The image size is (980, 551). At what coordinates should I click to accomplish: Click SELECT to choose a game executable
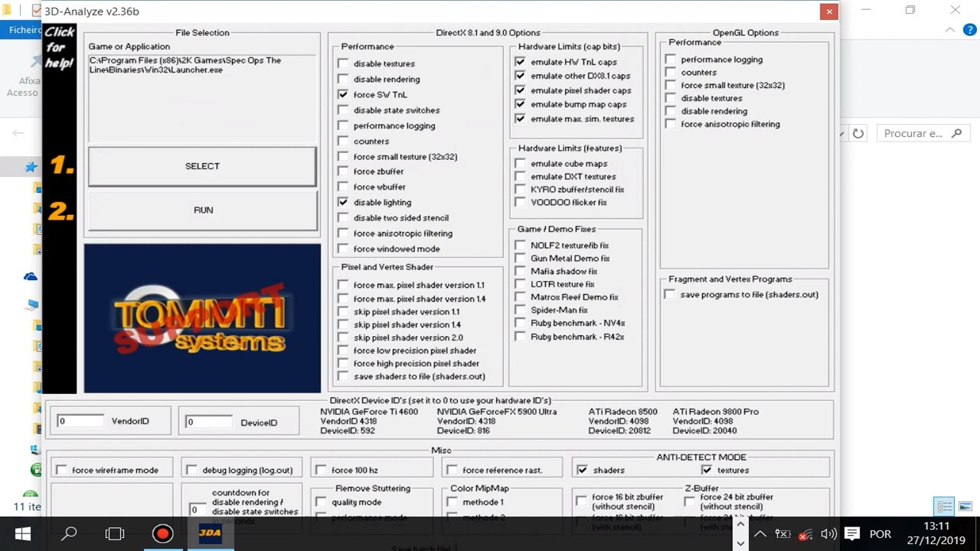202,166
